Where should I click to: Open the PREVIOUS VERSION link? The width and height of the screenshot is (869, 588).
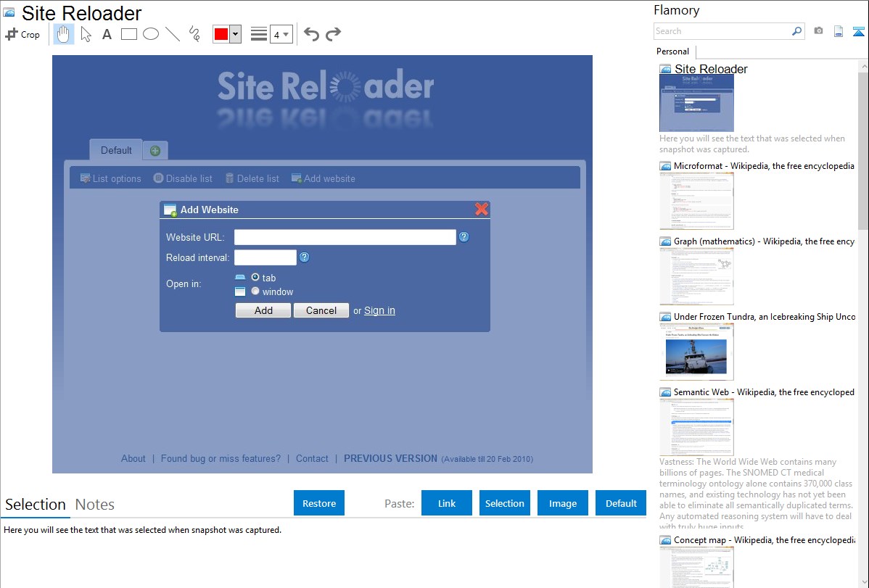(x=391, y=458)
